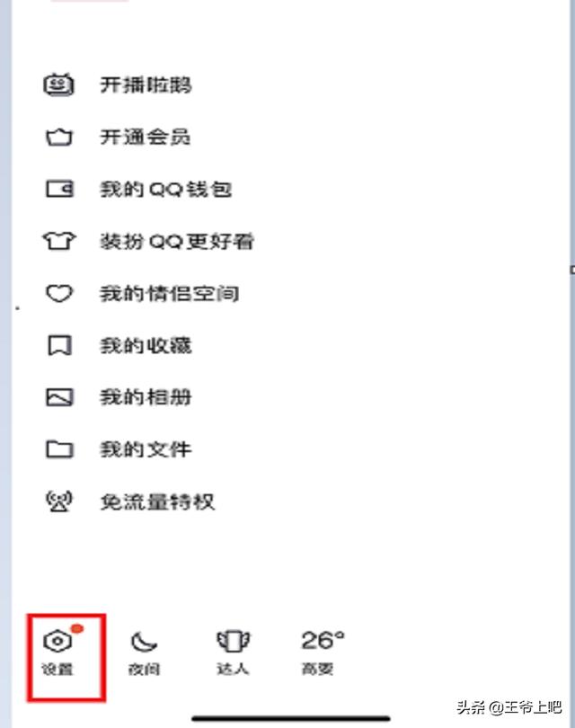Open 我的收藏 text entry
Image resolution: width=575 pixels, height=728 pixels.
(146, 345)
